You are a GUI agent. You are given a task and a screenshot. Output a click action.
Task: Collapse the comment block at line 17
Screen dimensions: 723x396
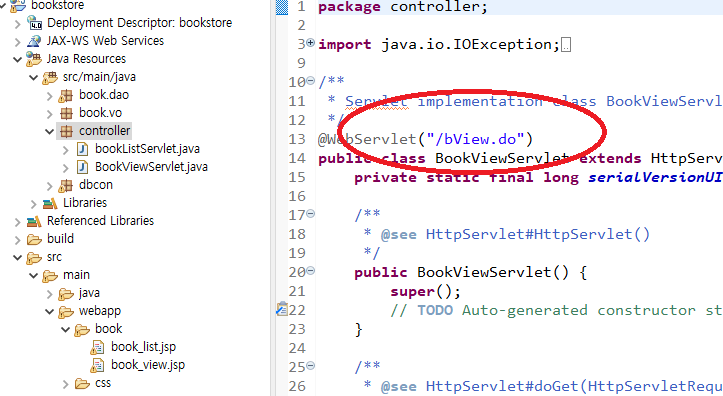tap(311, 213)
